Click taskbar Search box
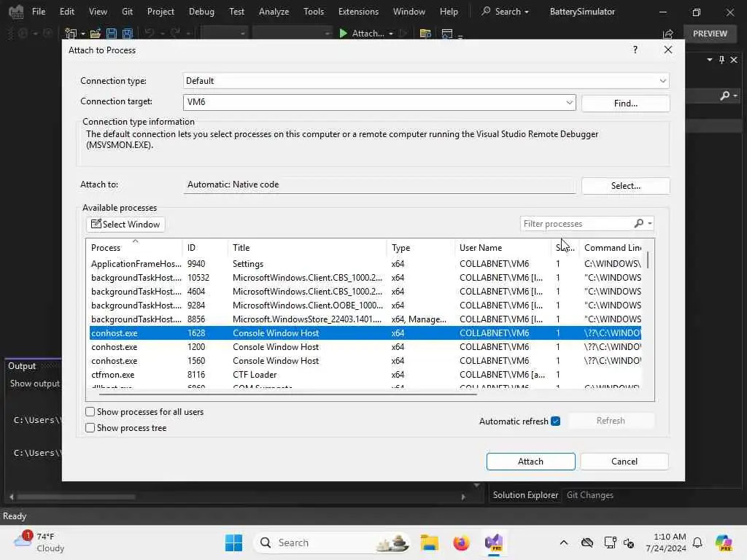 tap(333, 542)
